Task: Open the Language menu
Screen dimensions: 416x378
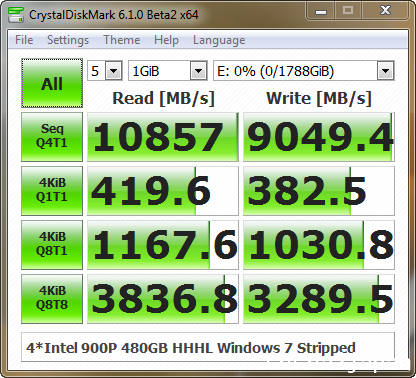Action: [219, 40]
